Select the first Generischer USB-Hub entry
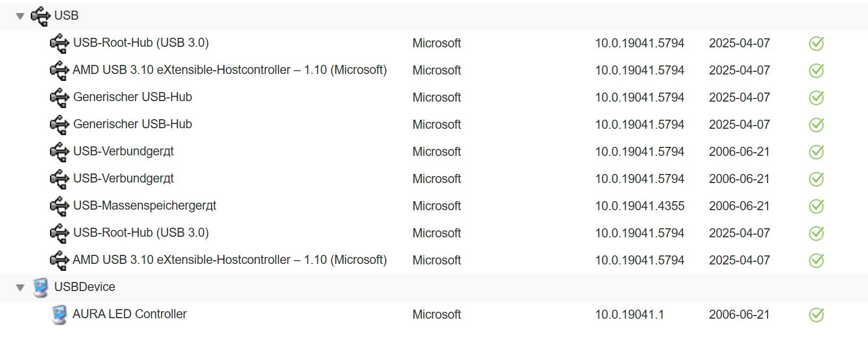This screenshot has height=340, width=868. [x=132, y=97]
